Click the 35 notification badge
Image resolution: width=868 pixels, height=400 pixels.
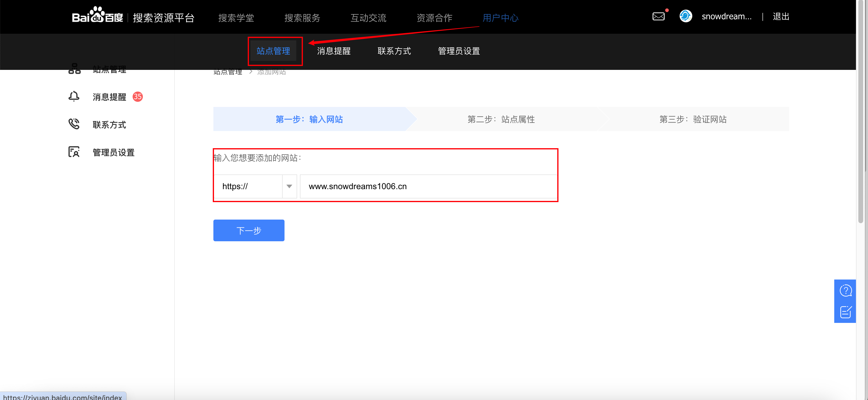pyautogui.click(x=137, y=97)
